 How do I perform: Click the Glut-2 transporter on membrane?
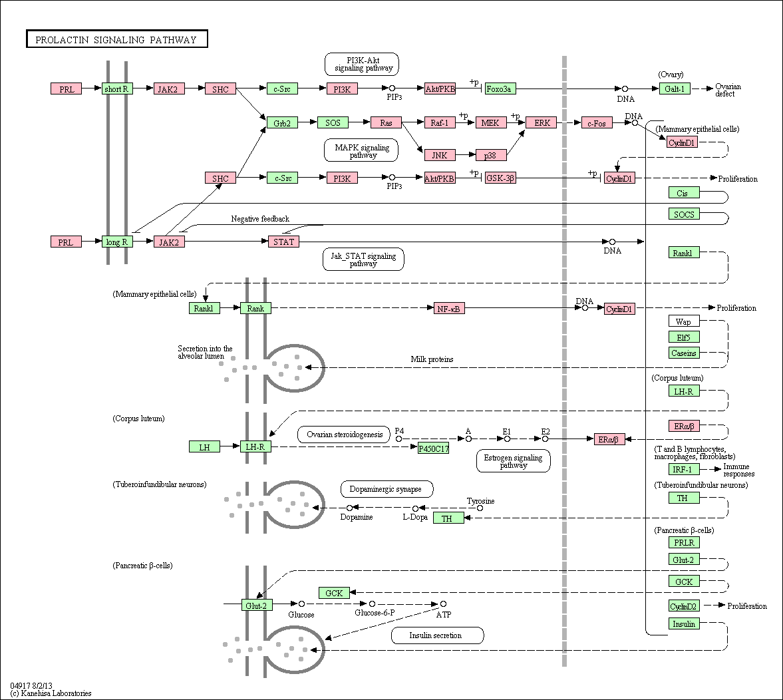click(x=256, y=606)
